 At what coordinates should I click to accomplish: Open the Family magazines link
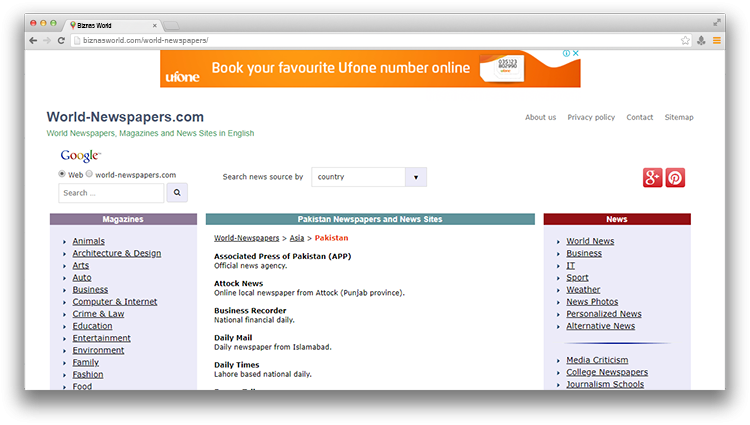pyautogui.click(x=86, y=362)
